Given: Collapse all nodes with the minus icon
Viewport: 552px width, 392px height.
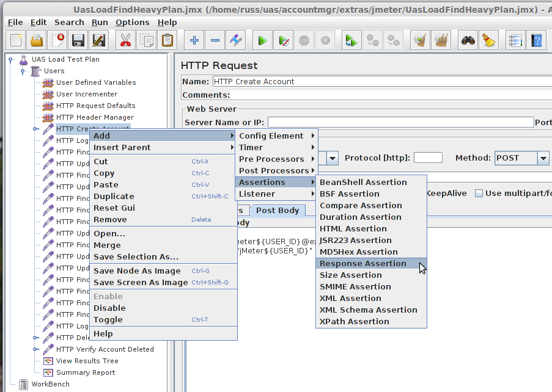Looking at the screenshot, I should point(215,40).
